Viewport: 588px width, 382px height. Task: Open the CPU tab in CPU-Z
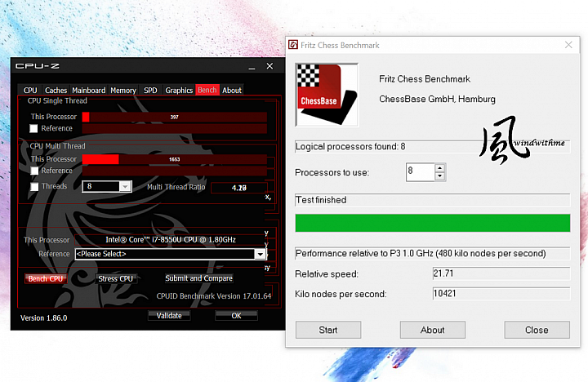(30, 91)
